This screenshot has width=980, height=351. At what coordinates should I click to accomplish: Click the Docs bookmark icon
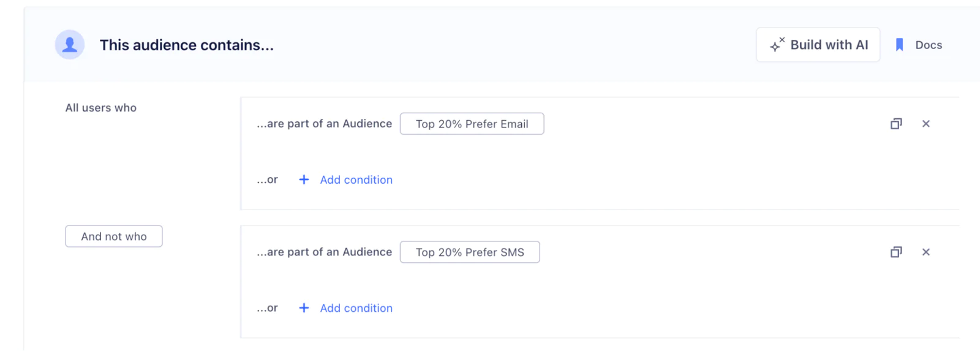coord(899,45)
